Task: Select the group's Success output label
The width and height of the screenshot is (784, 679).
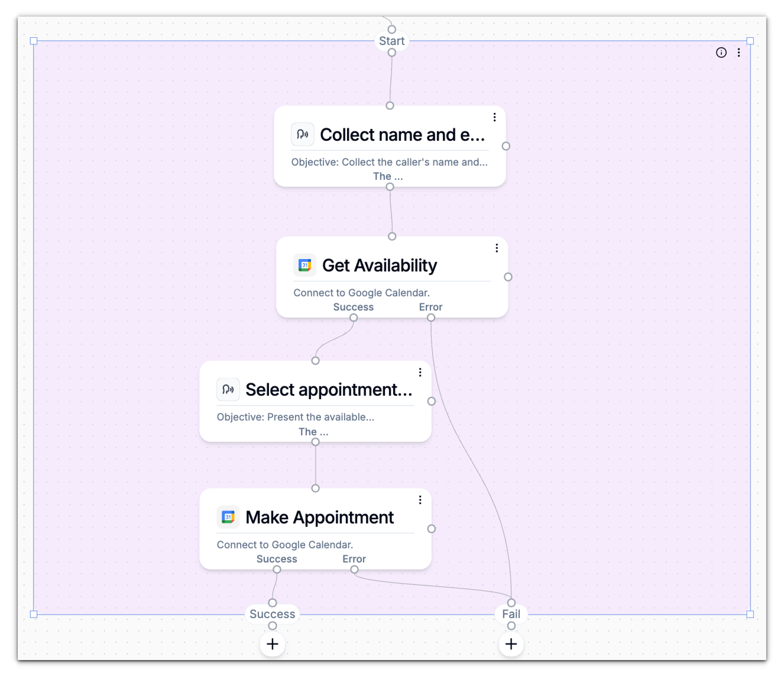Action: pos(272,613)
